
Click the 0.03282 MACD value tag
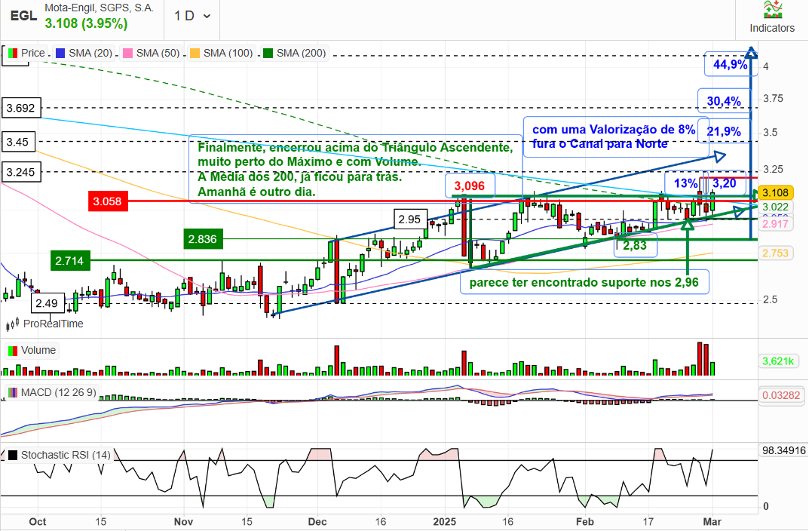coord(781,395)
